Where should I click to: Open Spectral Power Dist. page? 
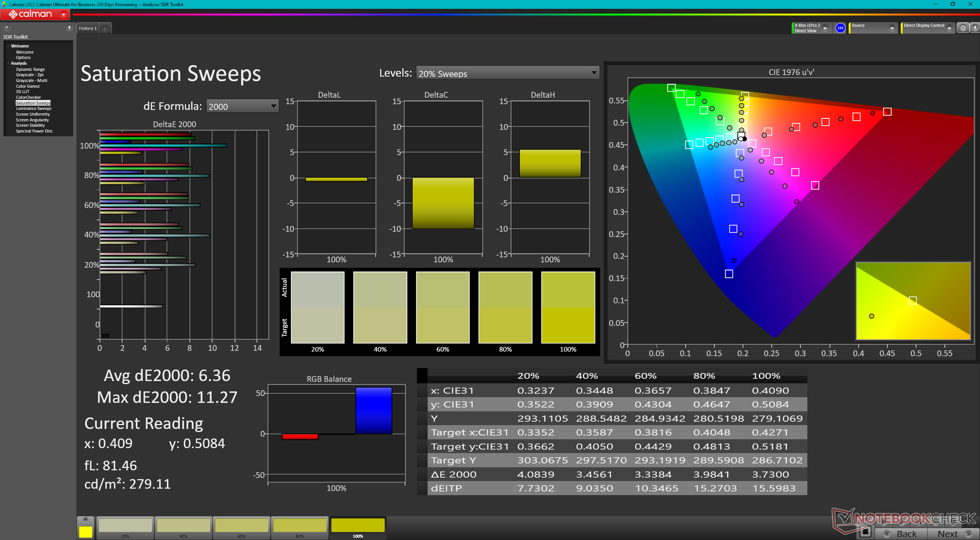pos(34,131)
